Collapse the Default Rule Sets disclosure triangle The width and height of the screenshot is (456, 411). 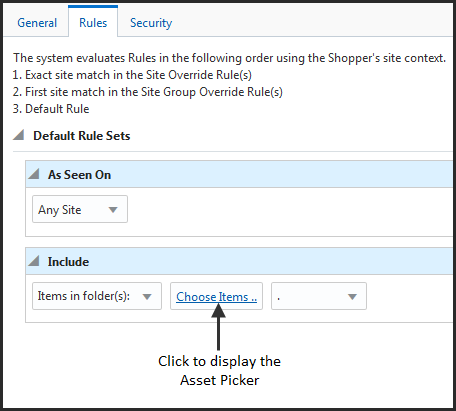click(x=19, y=135)
